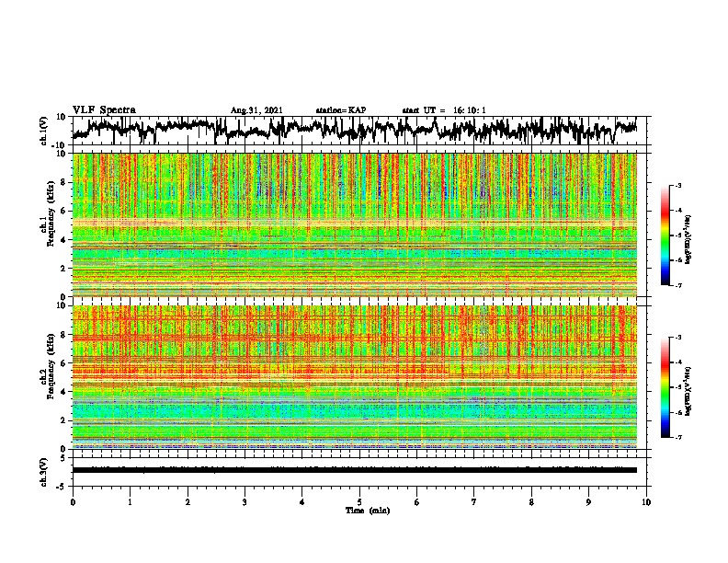The width and height of the screenshot is (728, 563).
Task: Click time axis tick label "3"
Action: (245, 502)
